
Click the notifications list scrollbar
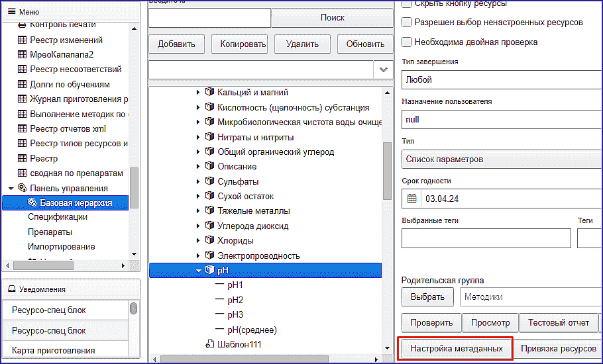133,308
